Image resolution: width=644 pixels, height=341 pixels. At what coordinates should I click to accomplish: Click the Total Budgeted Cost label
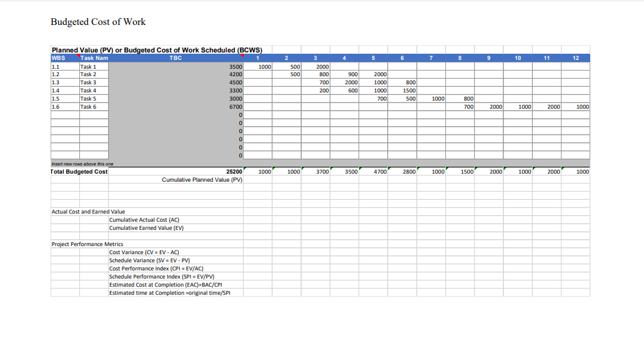pyautogui.click(x=79, y=172)
